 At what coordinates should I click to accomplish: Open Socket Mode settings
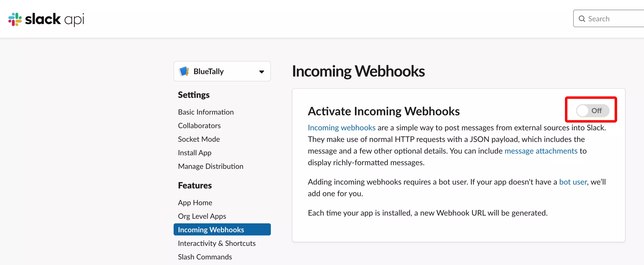click(x=199, y=139)
